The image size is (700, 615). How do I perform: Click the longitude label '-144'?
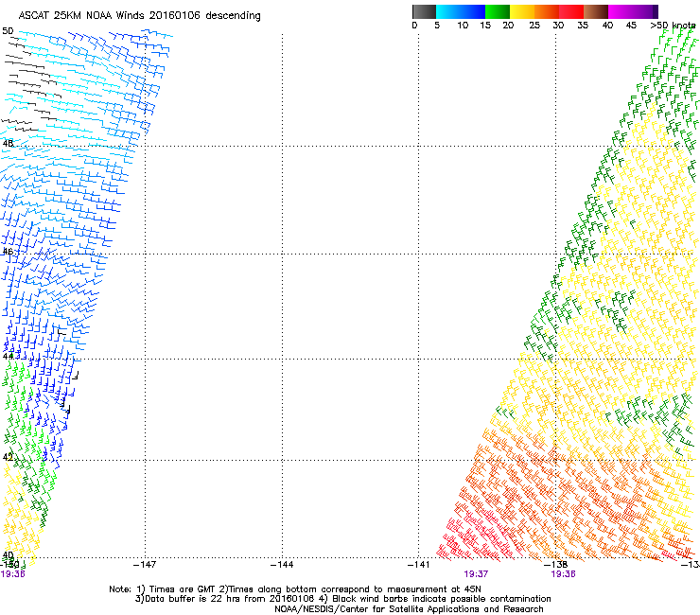(282, 565)
